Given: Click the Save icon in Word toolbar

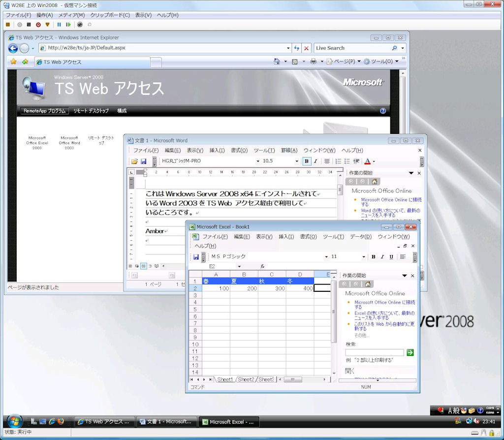Looking at the screenshot, I should coord(144,161).
